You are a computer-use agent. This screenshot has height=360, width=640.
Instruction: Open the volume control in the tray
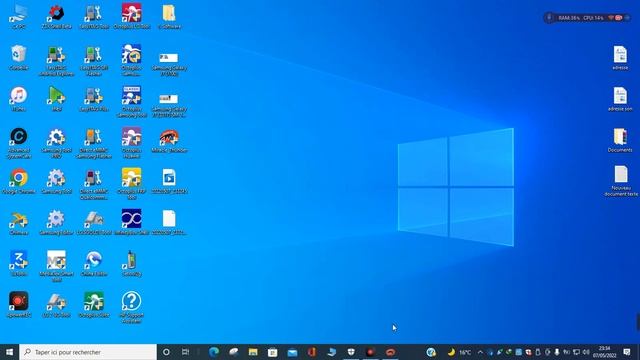[x=586, y=352]
